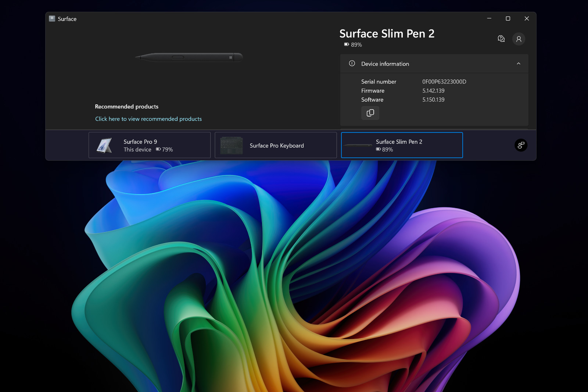Open the recommended products link
This screenshot has width=588, height=392.
click(x=148, y=119)
